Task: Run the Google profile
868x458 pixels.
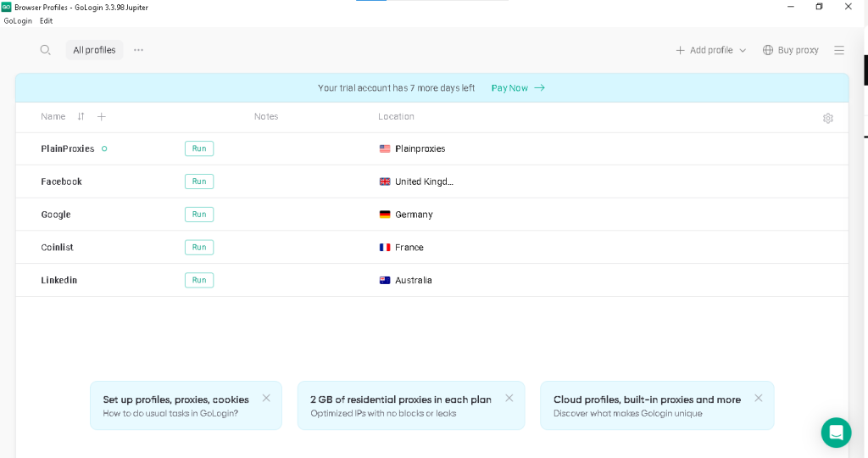Action: click(x=199, y=215)
